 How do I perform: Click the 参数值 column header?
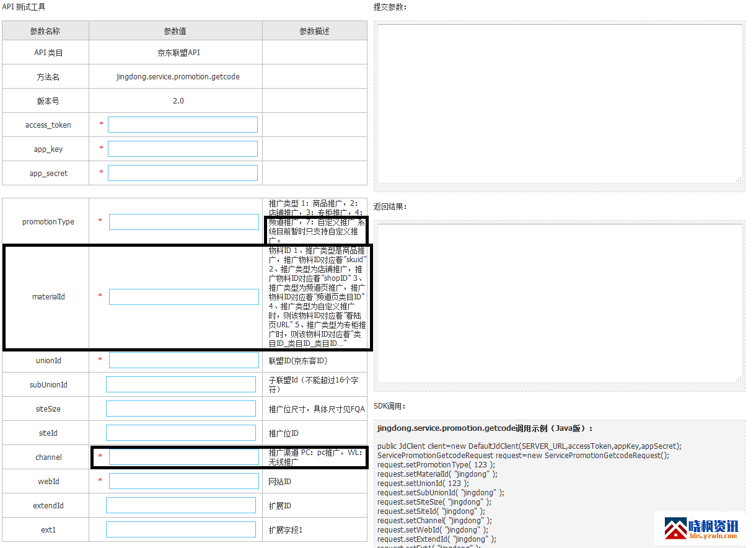175,31
